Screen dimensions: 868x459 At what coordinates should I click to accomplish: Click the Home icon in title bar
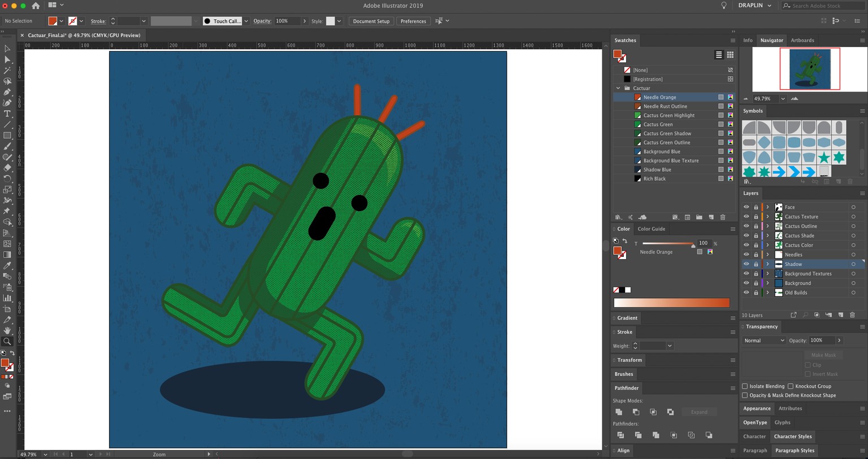[36, 6]
